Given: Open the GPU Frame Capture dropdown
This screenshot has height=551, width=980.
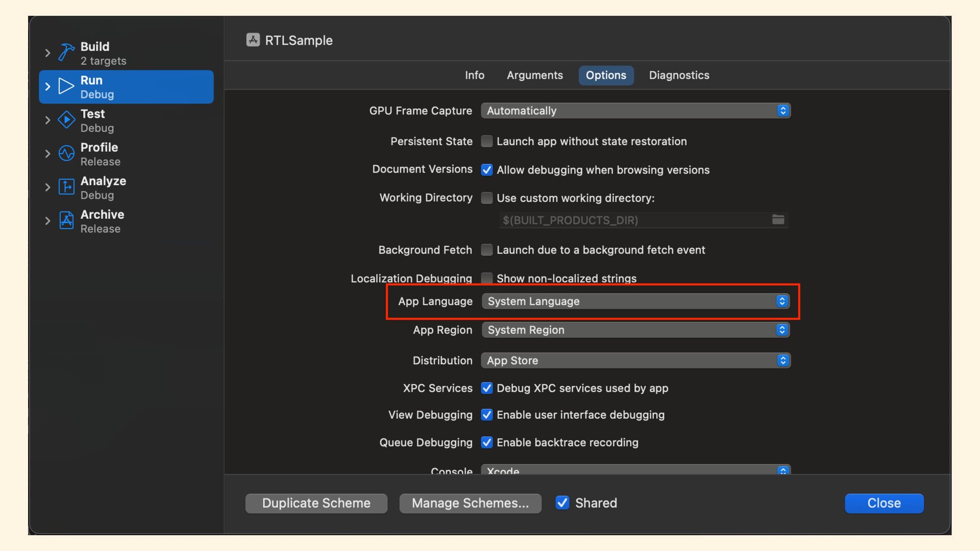Looking at the screenshot, I should pyautogui.click(x=635, y=111).
